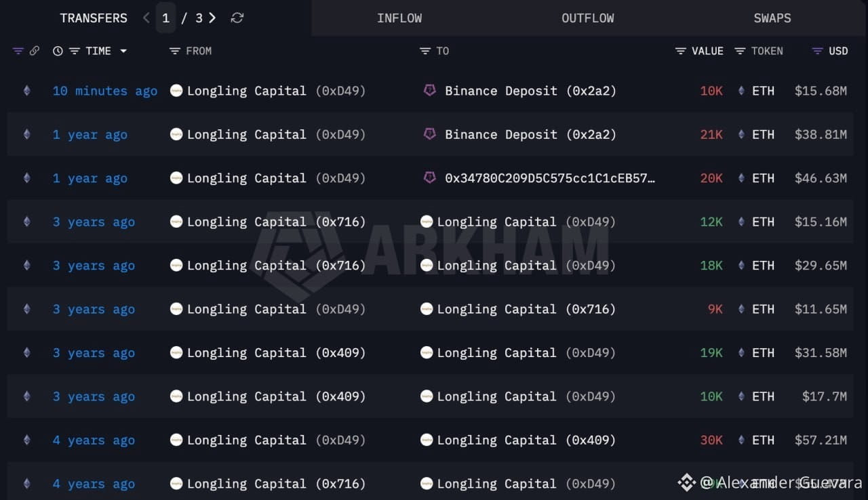Click the deposit icon beside 0x34780C209D5C…

coord(429,178)
